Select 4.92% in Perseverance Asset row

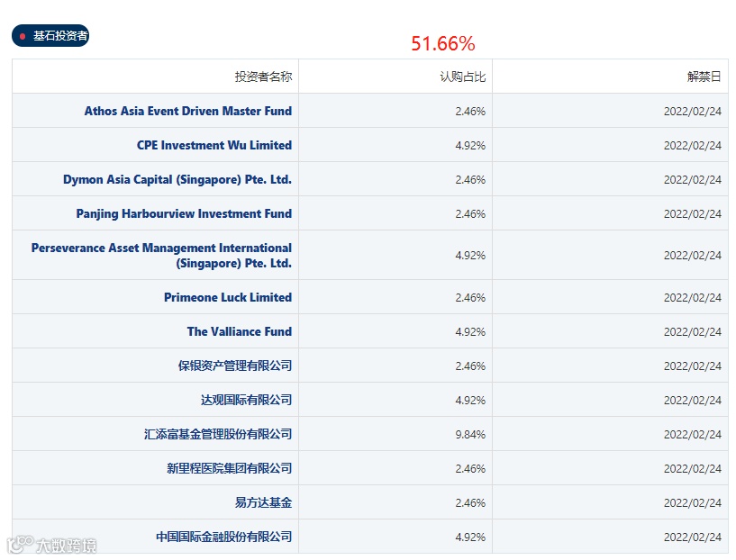click(x=470, y=256)
